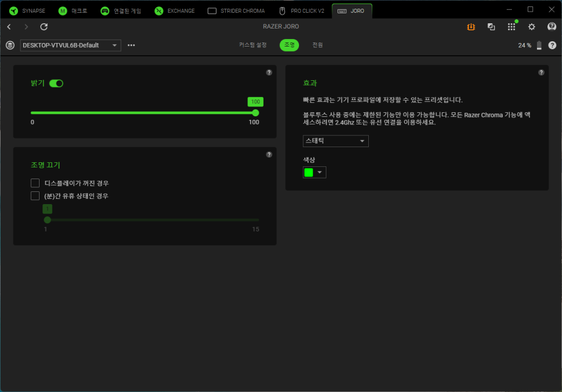Image resolution: width=562 pixels, height=392 pixels.
Task: Open the modules grid icon
Action: (x=511, y=27)
